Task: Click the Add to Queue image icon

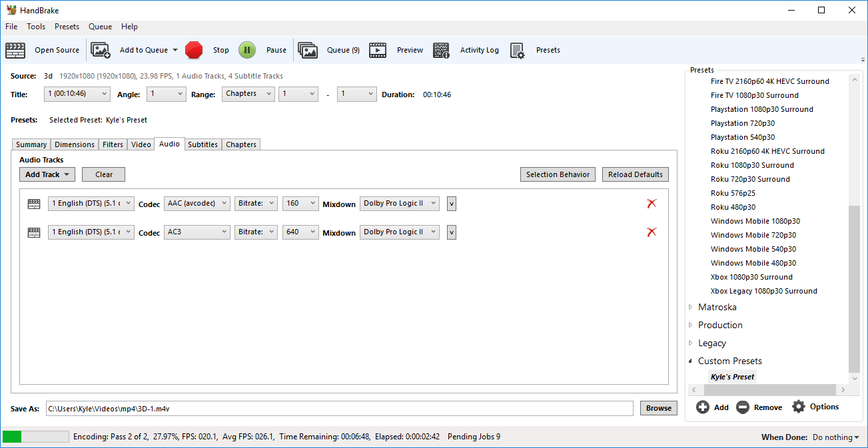Action: pos(101,50)
